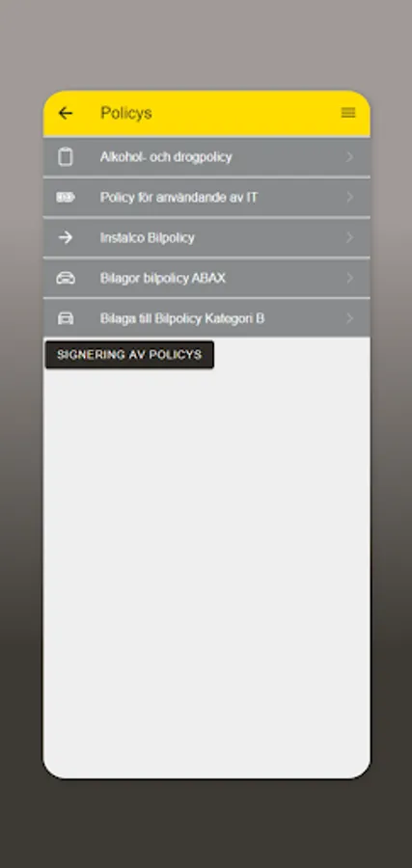This screenshot has width=412, height=868.
Task: Expand Instalco Bilpolicy chevron
Action: point(349,237)
